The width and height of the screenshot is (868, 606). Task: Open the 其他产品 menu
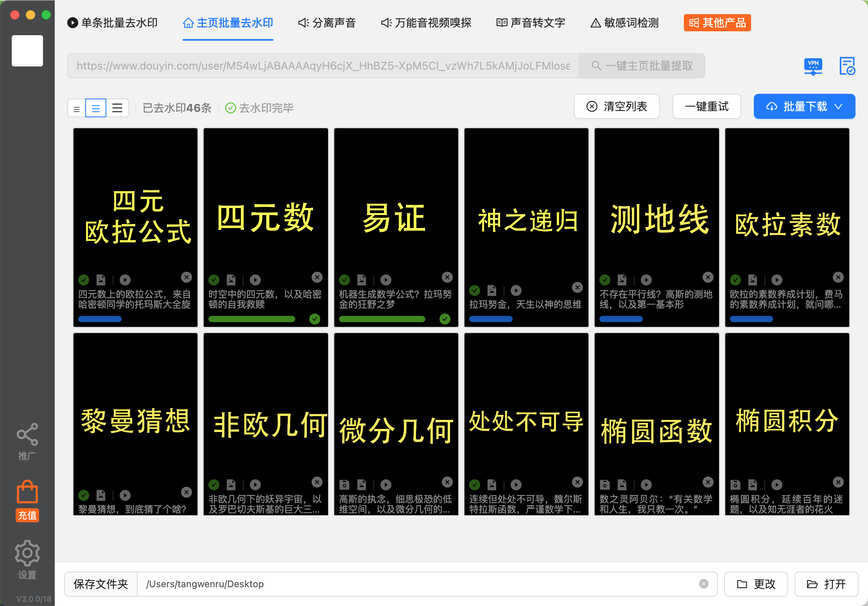click(717, 23)
